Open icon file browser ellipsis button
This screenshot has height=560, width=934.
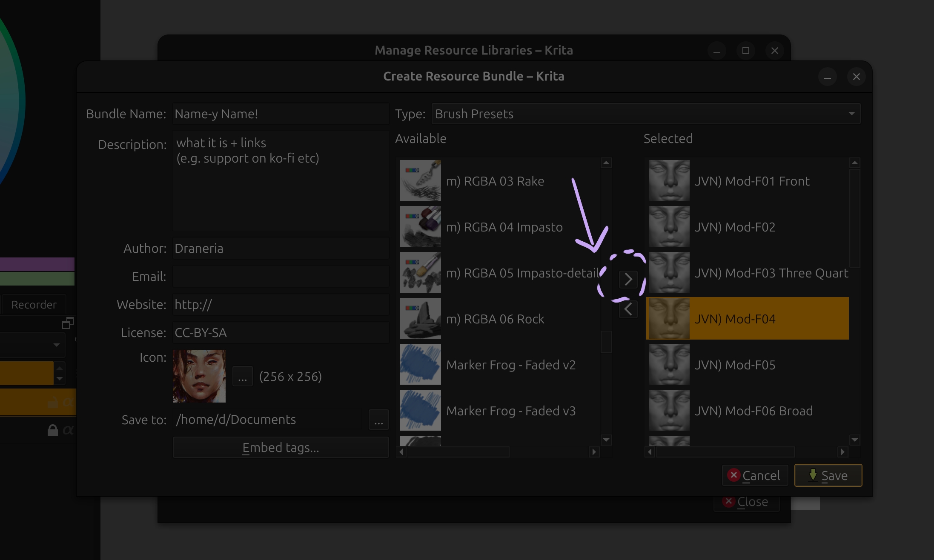(242, 377)
